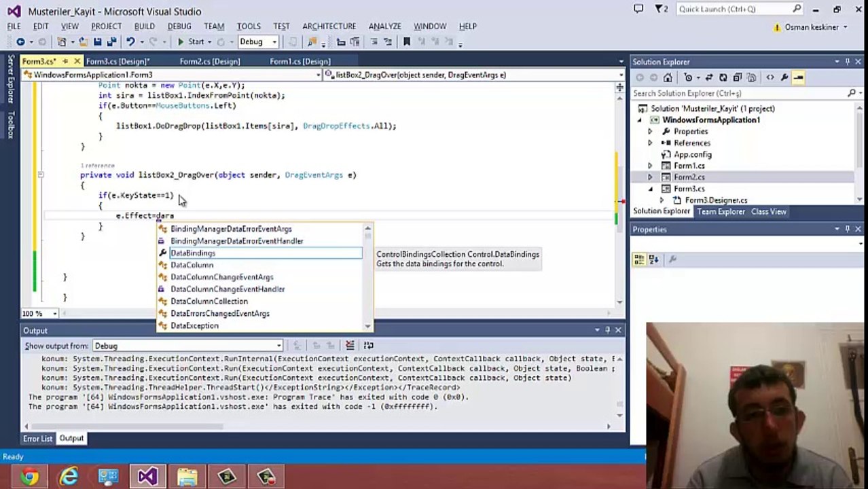This screenshot has height=489, width=868.
Task: Expand the Properties node in Solution Explorer
Action: [x=650, y=132]
